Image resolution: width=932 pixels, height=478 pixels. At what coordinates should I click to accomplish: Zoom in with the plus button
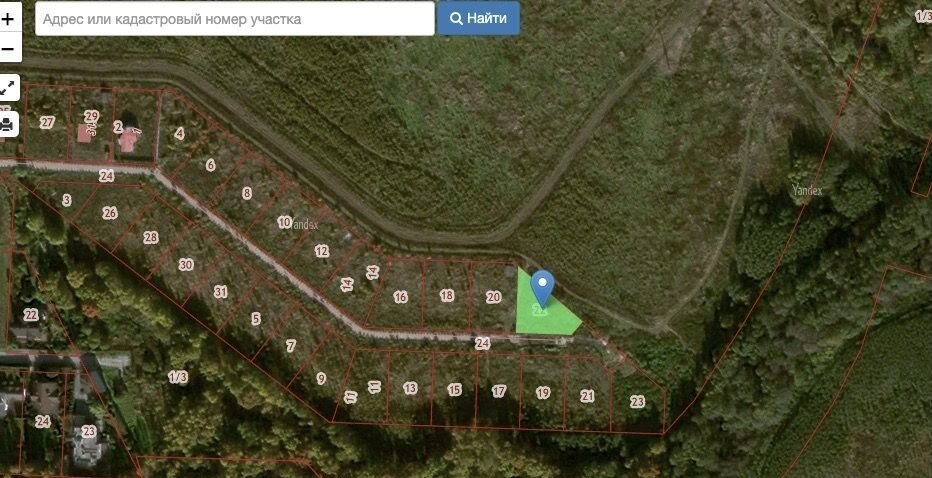tap(8, 19)
